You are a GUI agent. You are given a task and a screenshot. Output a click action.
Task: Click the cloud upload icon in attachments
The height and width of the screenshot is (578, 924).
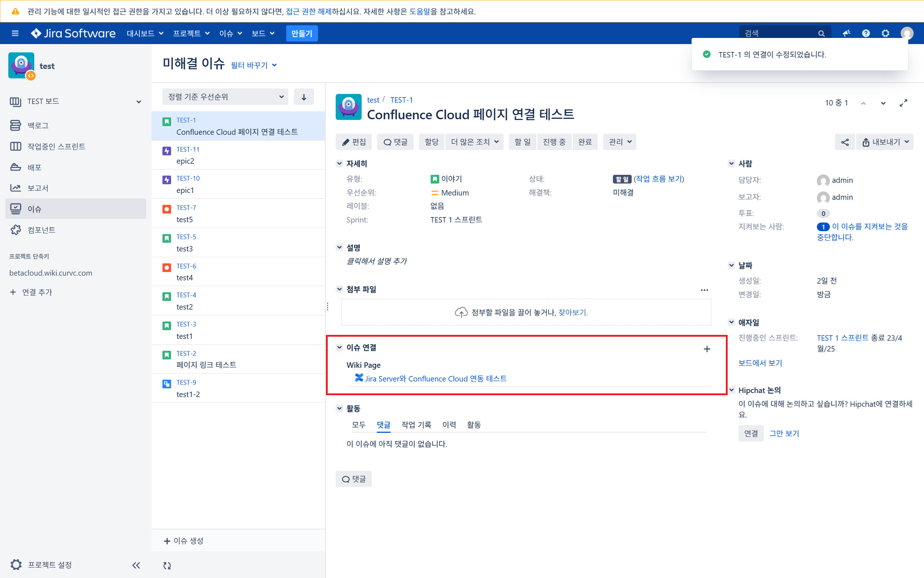coord(461,312)
